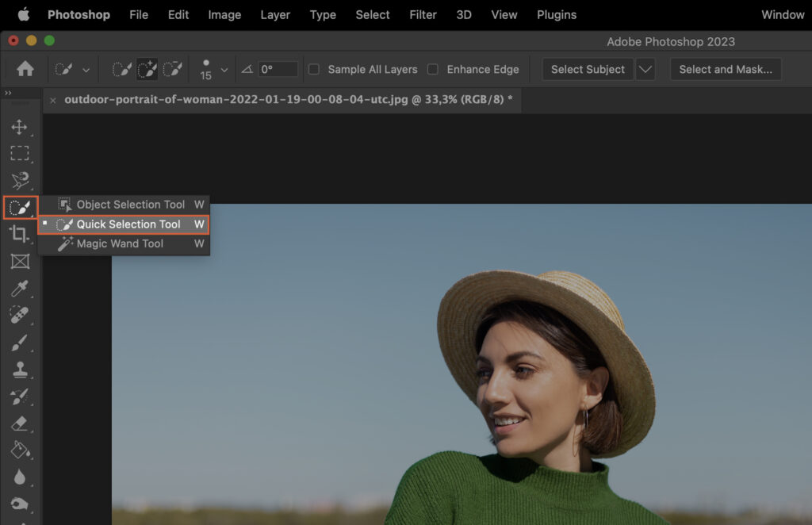Open Select and Mask workspace
The width and height of the screenshot is (812, 525).
(x=726, y=69)
